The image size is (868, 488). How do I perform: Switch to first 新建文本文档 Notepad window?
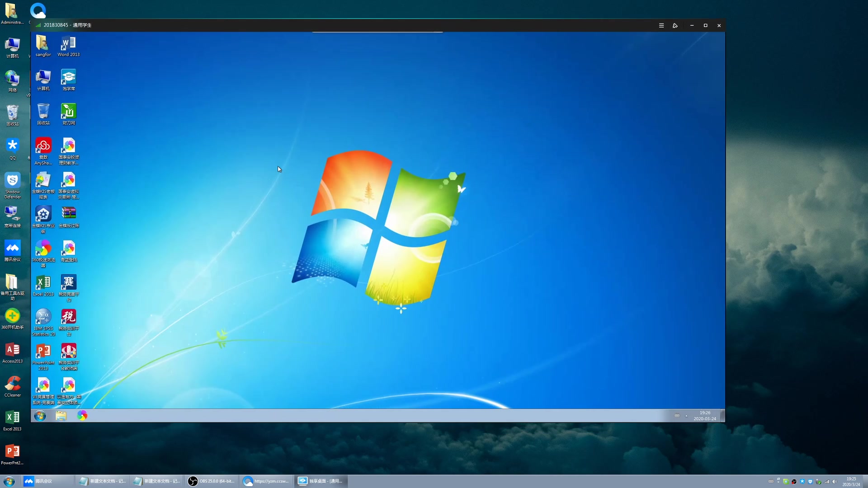[103, 481]
